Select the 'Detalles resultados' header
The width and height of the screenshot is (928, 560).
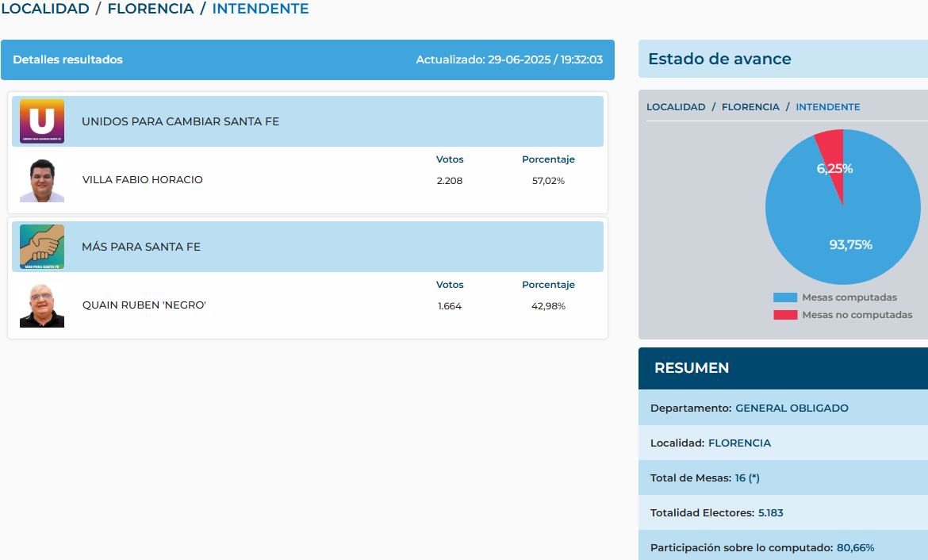[68, 59]
